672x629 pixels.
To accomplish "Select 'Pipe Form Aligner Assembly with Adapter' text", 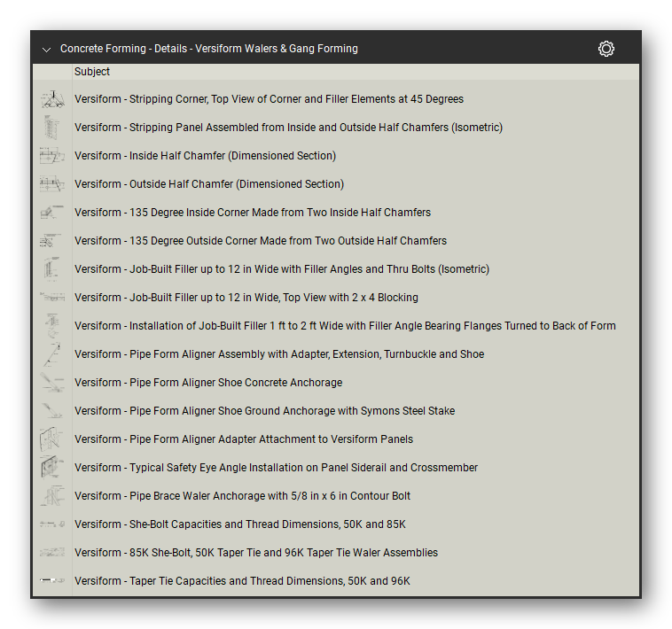I will pos(279,353).
